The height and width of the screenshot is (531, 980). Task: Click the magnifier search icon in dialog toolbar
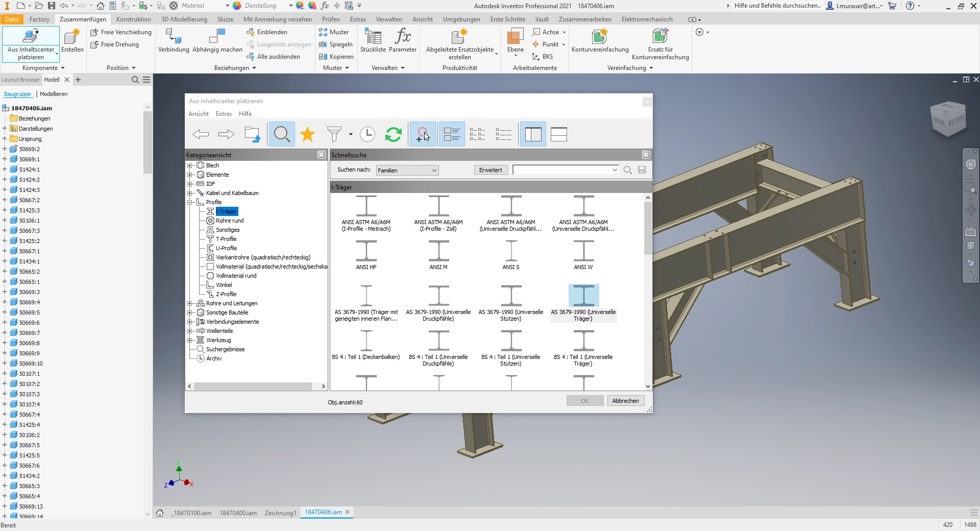(282, 134)
